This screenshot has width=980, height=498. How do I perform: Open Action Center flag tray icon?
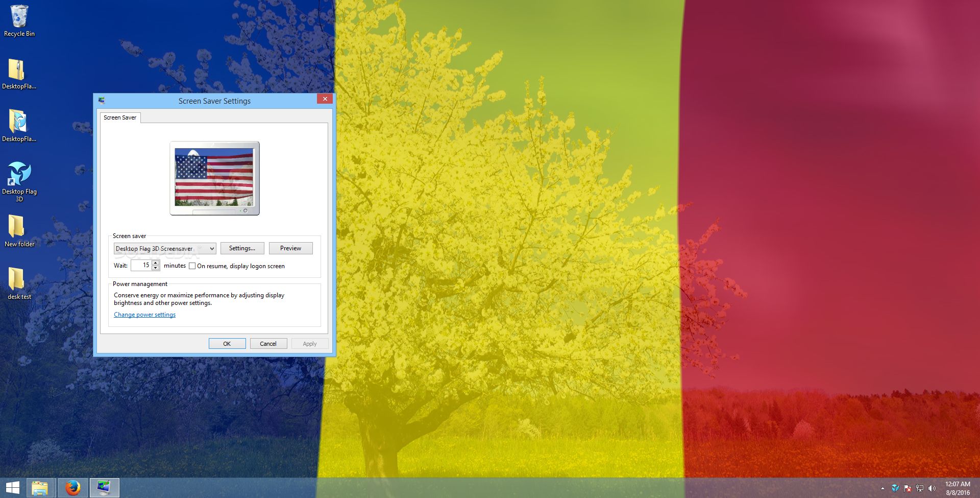point(907,488)
